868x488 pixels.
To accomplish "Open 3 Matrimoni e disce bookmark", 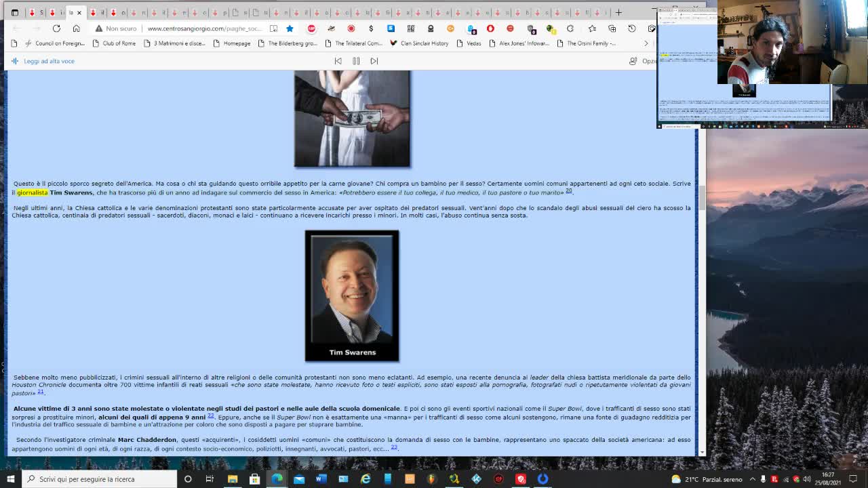I will 174,43.
